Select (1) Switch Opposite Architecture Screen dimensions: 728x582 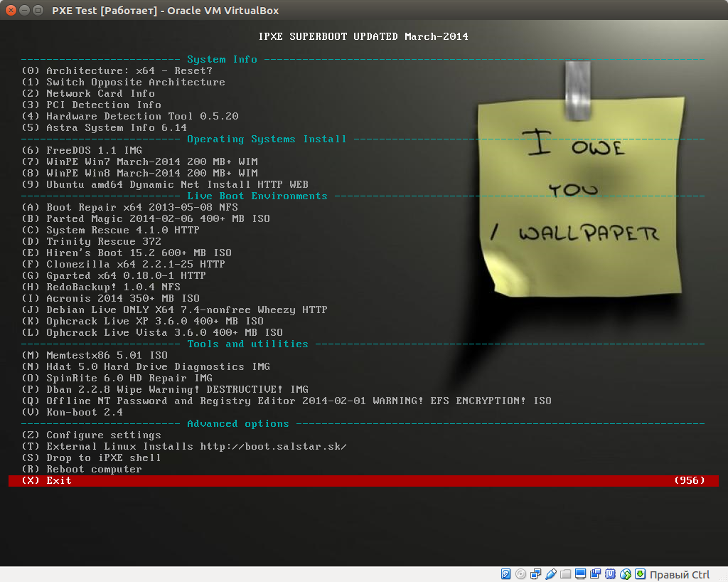(x=124, y=83)
